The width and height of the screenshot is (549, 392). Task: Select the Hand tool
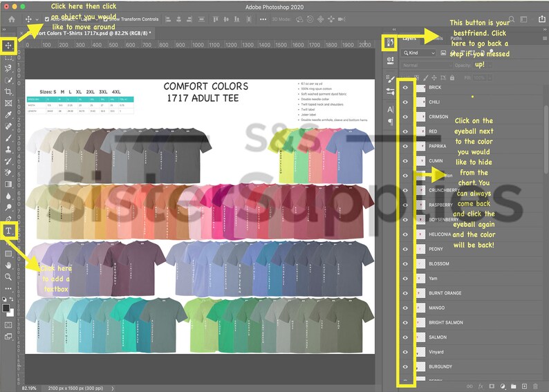[x=8, y=265]
